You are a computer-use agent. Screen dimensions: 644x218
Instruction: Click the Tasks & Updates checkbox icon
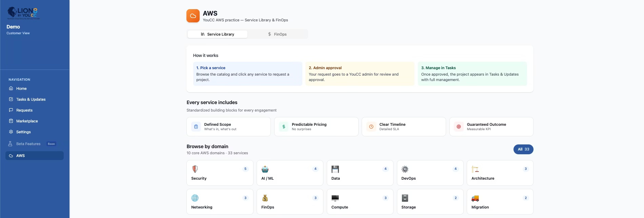click(x=11, y=99)
